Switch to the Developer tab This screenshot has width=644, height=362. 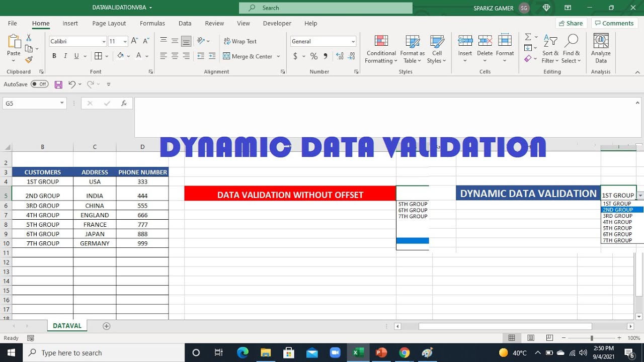click(x=277, y=23)
